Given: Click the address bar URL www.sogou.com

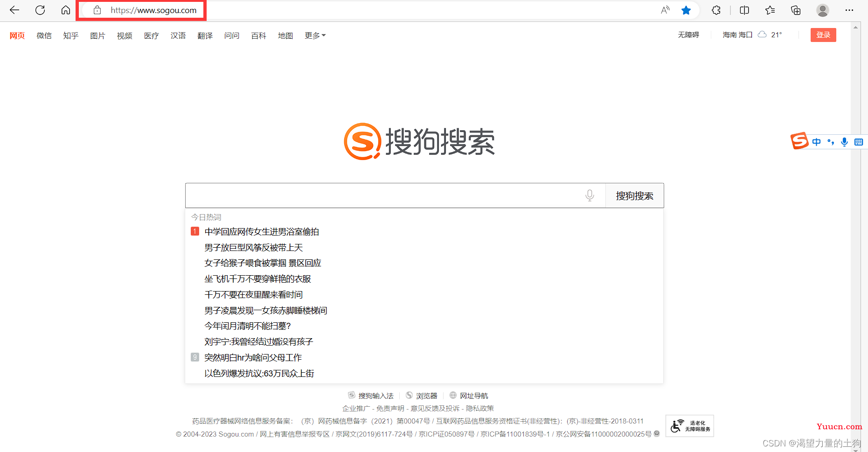Looking at the screenshot, I should (153, 10).
